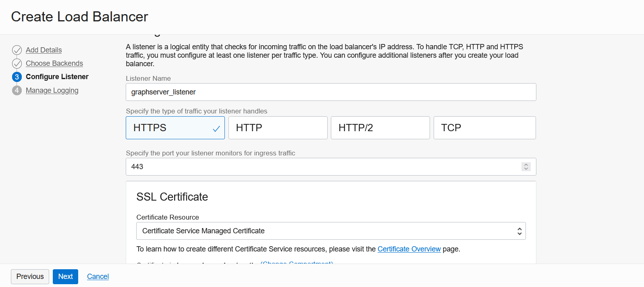Select the HTTP traffic type

coord(278,128)
